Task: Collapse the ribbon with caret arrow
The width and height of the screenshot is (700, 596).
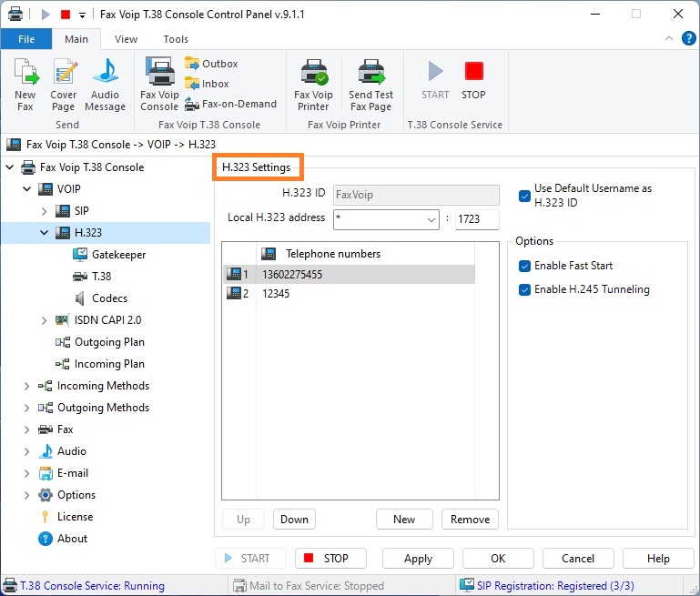Action: (669, 38)
